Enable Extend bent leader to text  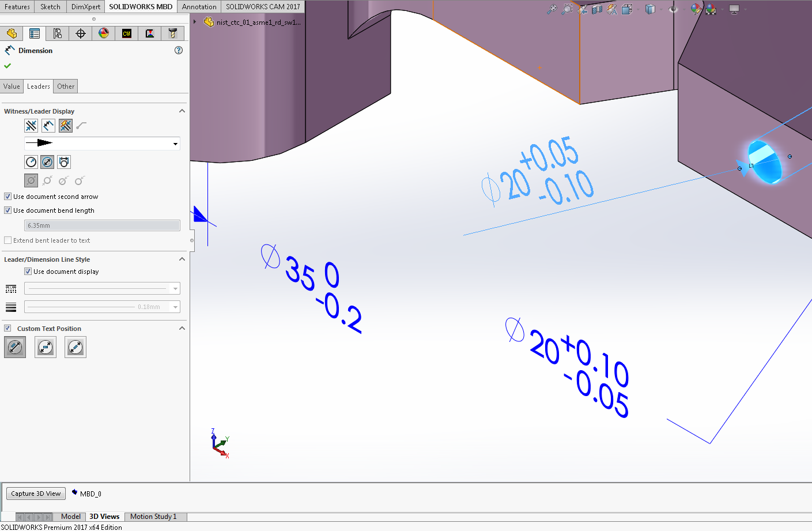click(x=7, y=240)
